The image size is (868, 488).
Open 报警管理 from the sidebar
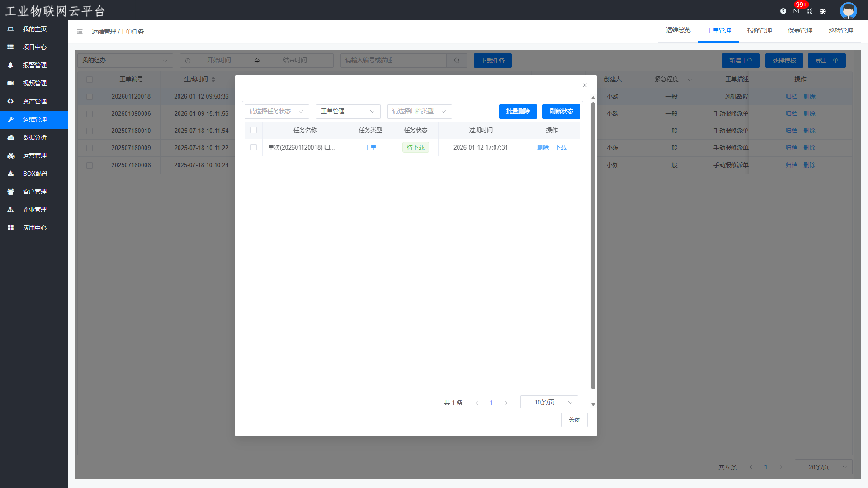(34, 65)
